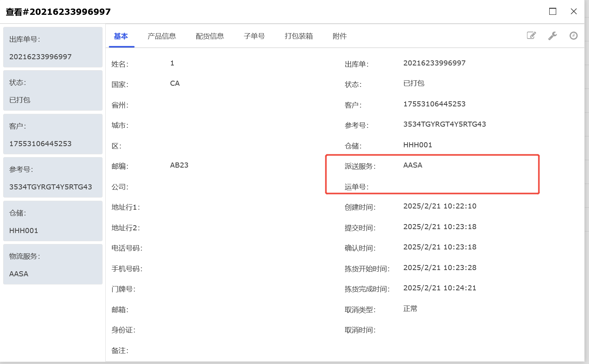Open the 配货信息 tab
589x364 pixels.
[210, 36]
